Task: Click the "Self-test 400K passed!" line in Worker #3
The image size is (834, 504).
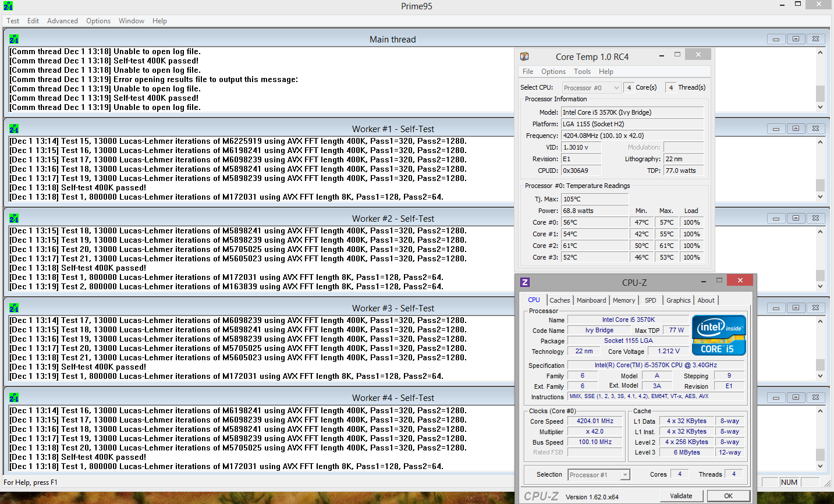Action: click(x=78, y=367)
